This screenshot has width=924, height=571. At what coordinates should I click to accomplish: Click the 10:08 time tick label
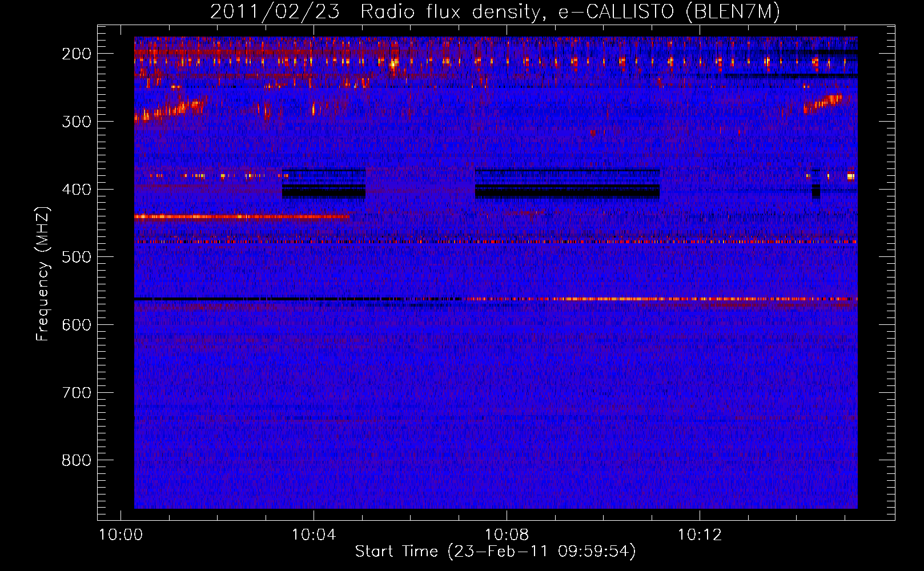507,535
